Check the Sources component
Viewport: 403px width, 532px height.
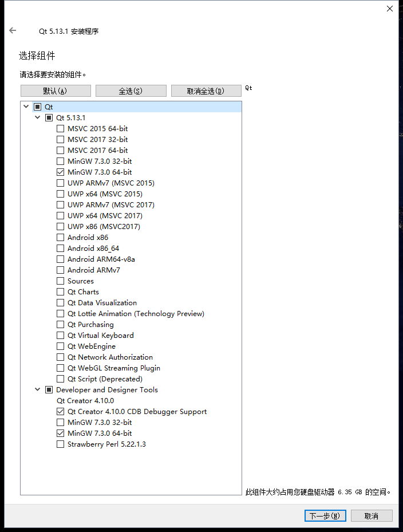(x=60, y=281)
